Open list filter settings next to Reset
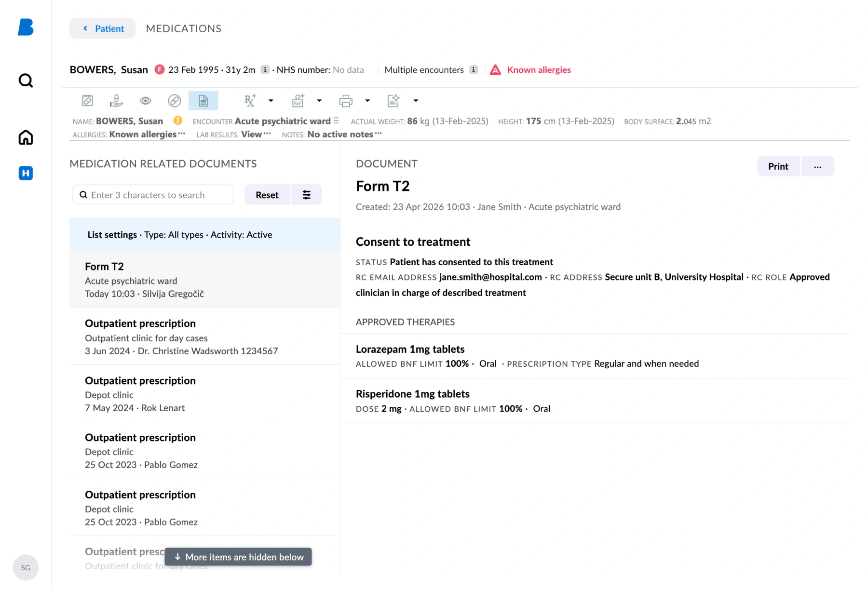 click(x=306, y=195)
